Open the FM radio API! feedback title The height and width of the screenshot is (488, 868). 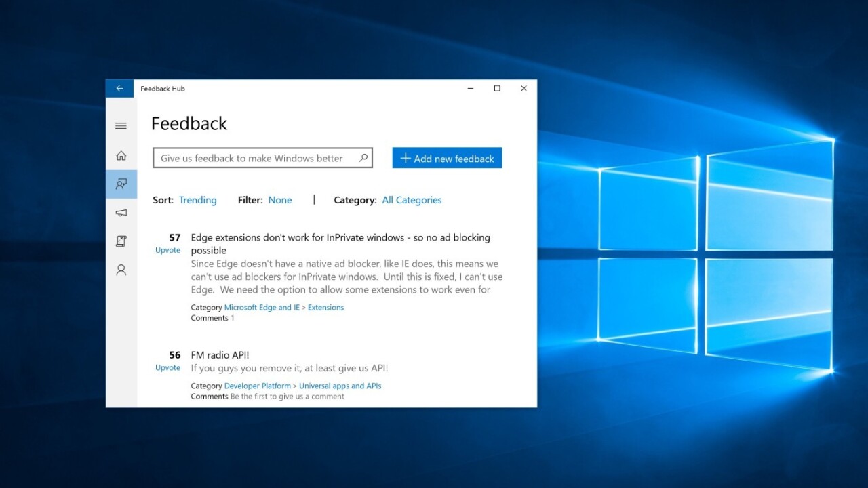220,355
